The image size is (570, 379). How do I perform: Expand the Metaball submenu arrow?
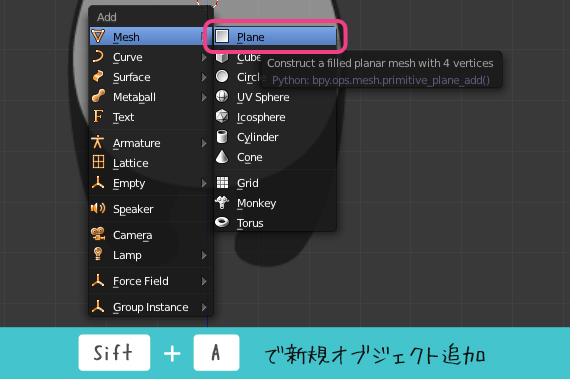pos(204,97)
